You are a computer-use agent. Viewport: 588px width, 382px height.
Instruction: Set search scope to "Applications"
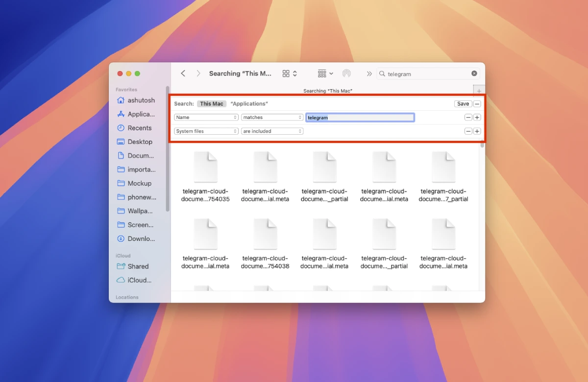[249, 104]
